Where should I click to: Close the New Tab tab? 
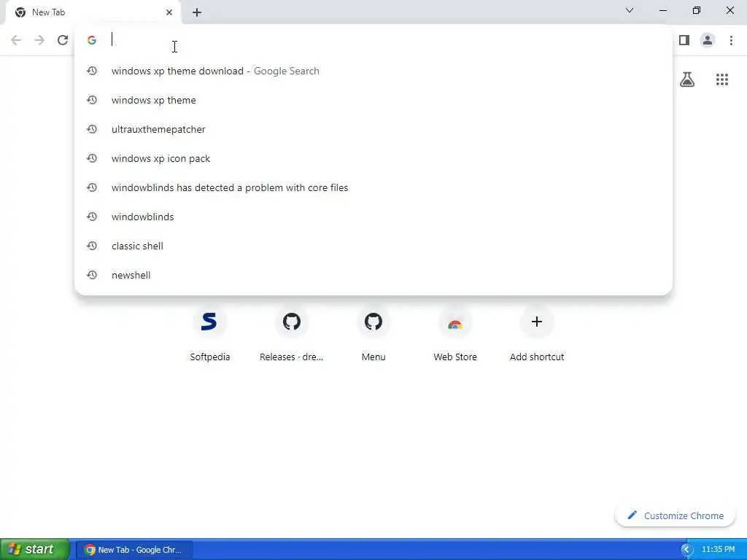pyautogui.click(x=169, y=12)
